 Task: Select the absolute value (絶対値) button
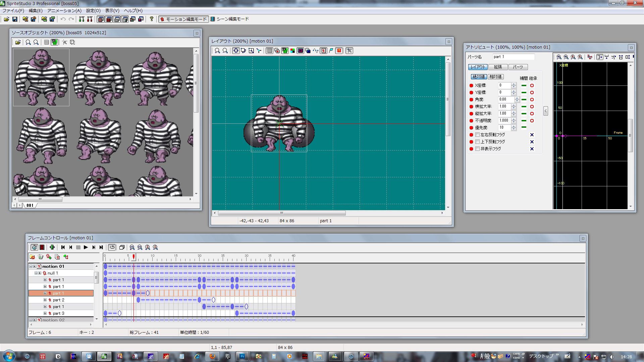(x=479, y=77)
